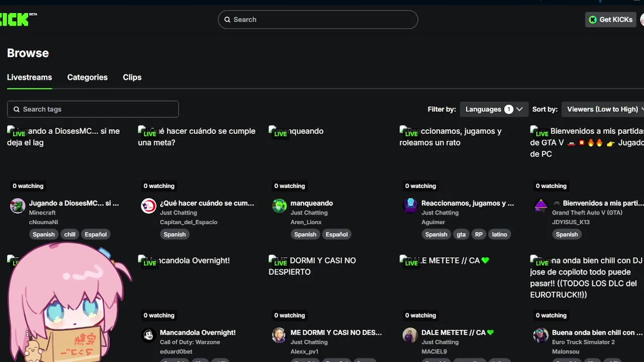644x362 pixels.
Task: Select chill tag on cNoumaNI stream
Action: coord(70,234)
